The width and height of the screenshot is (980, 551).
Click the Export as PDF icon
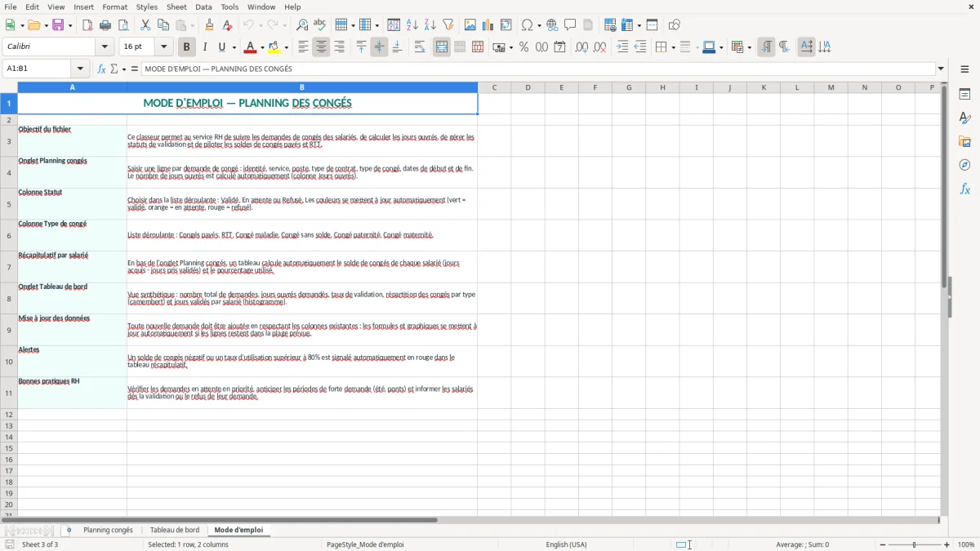click(87, 25)
